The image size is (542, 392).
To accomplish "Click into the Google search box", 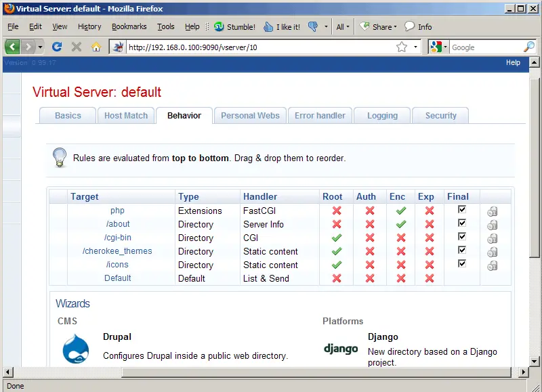I will click(486, 47).
